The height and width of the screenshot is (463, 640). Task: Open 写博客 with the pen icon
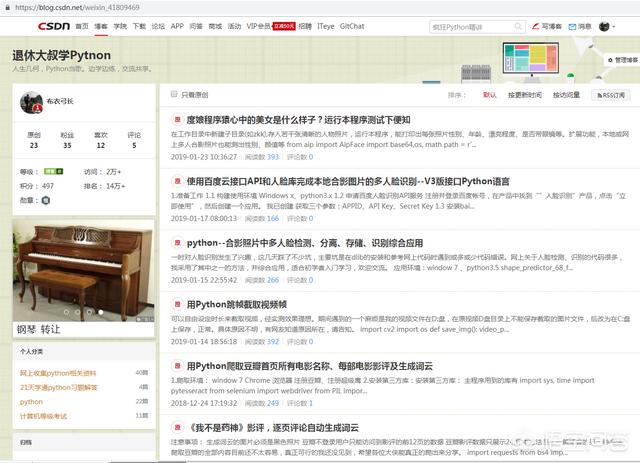(547, 27)
